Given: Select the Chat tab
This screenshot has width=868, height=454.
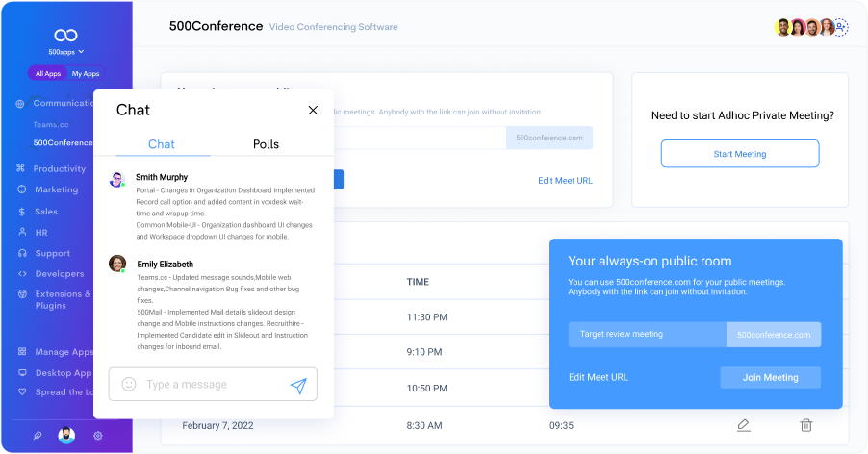Looking at the screenshot, I should coord(162,144).
